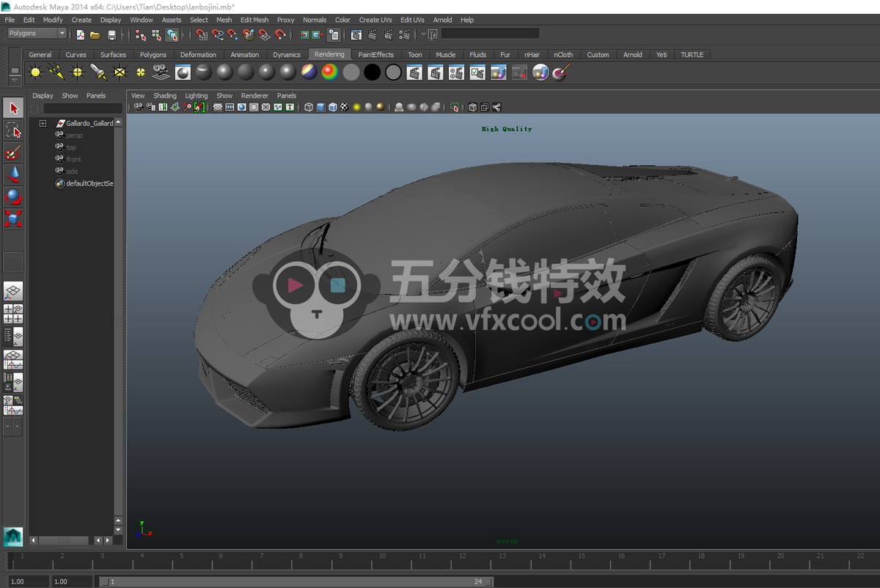880x588 pixels.
Task: Toggle isolate select in viewport toolbar
Action: (x=455, y=107)
